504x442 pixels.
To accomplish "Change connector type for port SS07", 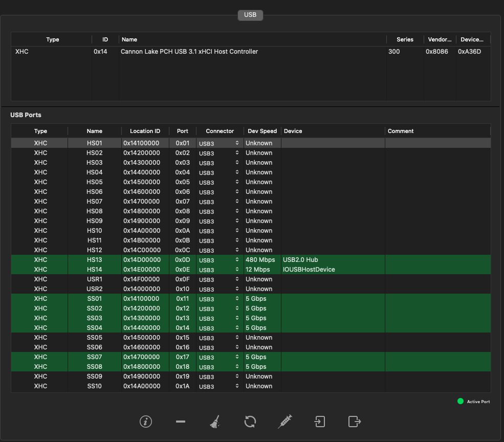I will pyautogui.click(x=219, y=358).
